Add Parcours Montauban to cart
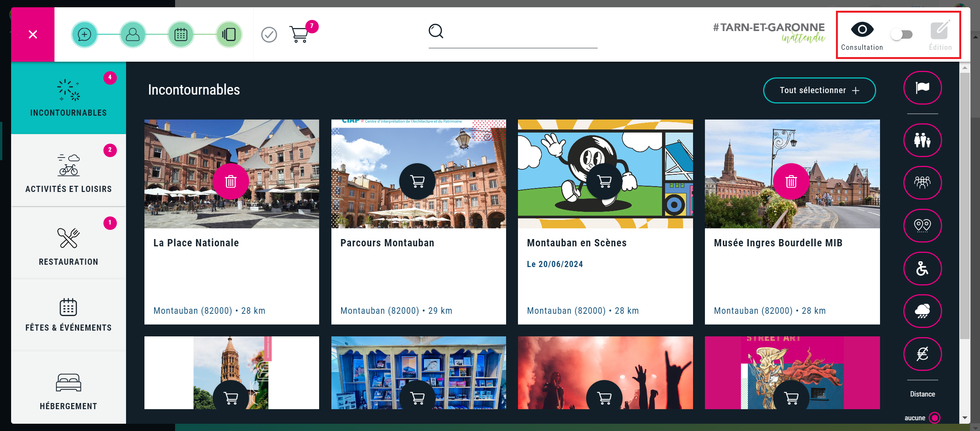This screenshot has width=980, height=431. tap(417, 181)
